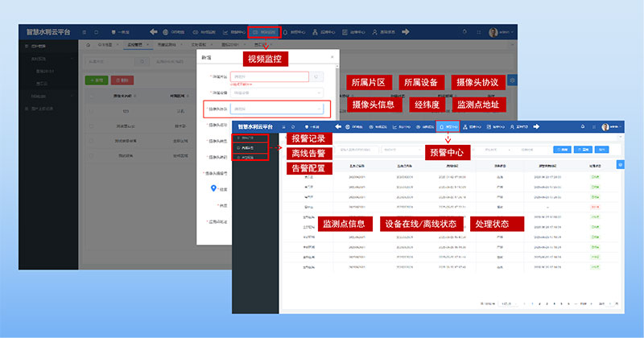Expand the 摄像头协议 dropdown in dialog
Image resolution: width=644 pixels, height=338 pixels.
[x=276, y=109]
